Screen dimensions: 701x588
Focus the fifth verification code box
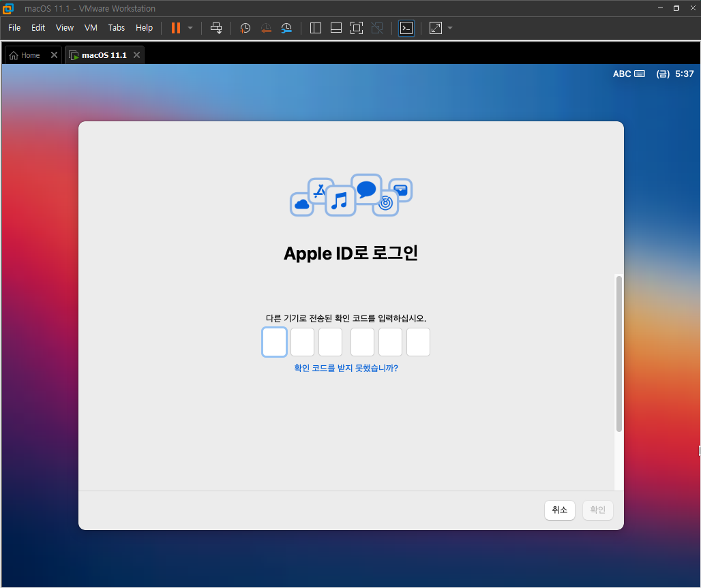coord(390,342)
